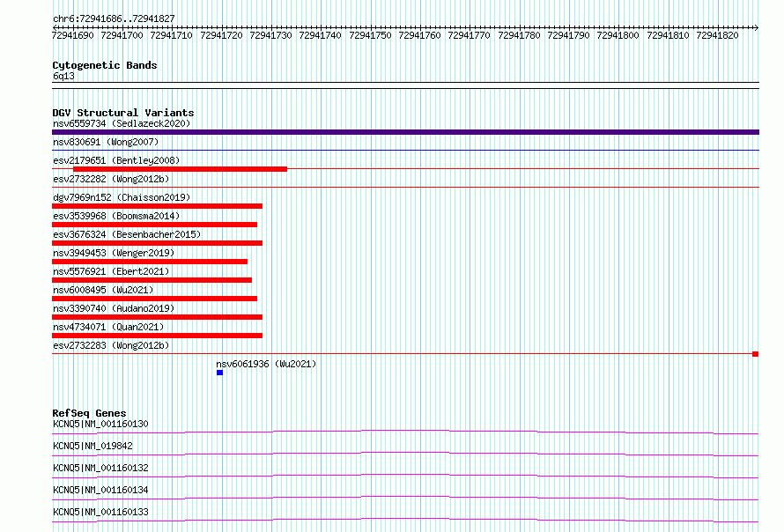This screenshot has height=532, width=784.
Task: Select the 6q13 cytogenetic band label
Action: click(63, 76)
